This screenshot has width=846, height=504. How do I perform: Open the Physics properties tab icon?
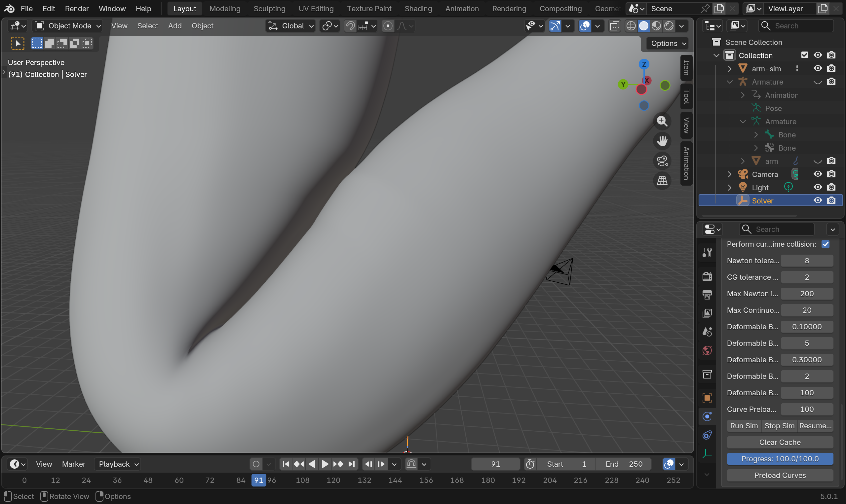[x=707, y=417]
